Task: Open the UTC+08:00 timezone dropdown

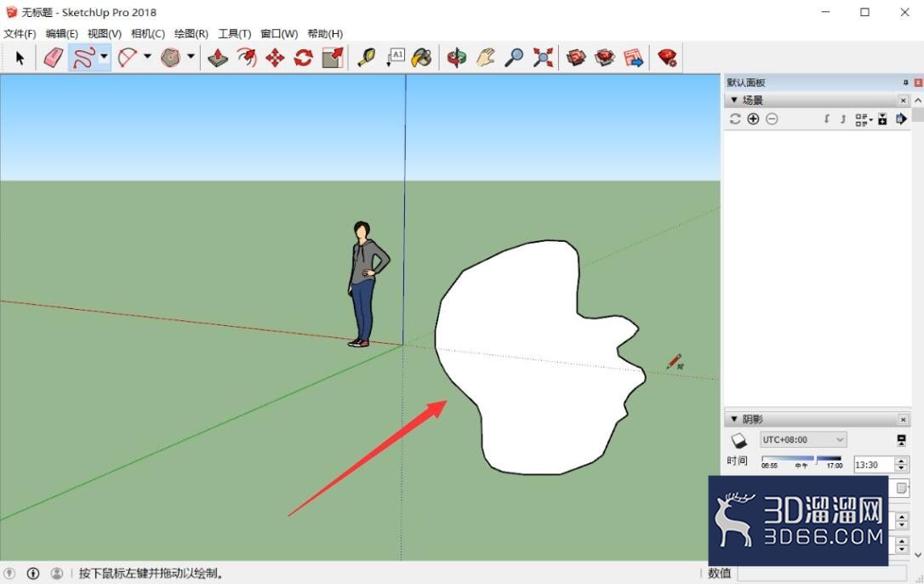Action: [x=803, y=439]
